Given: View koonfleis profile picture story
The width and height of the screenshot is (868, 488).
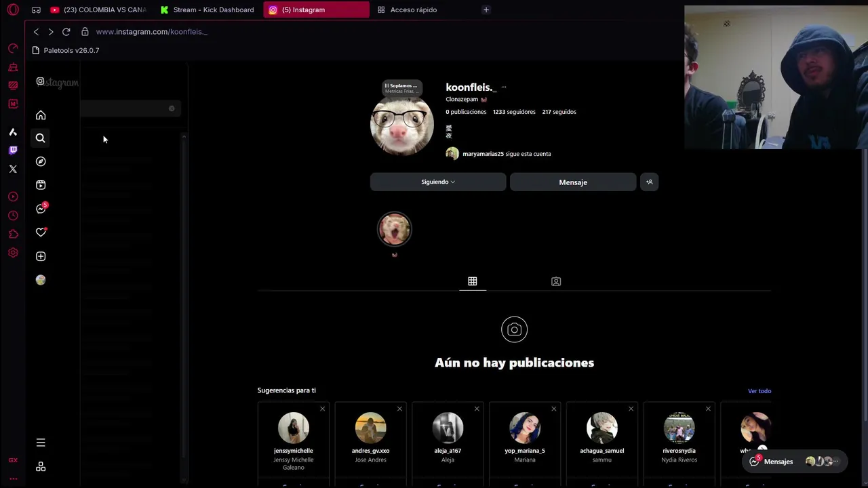Looking at the screenshot, I should tap(402, 124).
